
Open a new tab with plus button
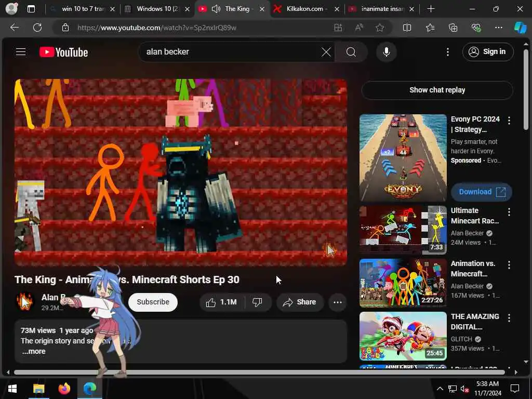(x=431, y=9)
